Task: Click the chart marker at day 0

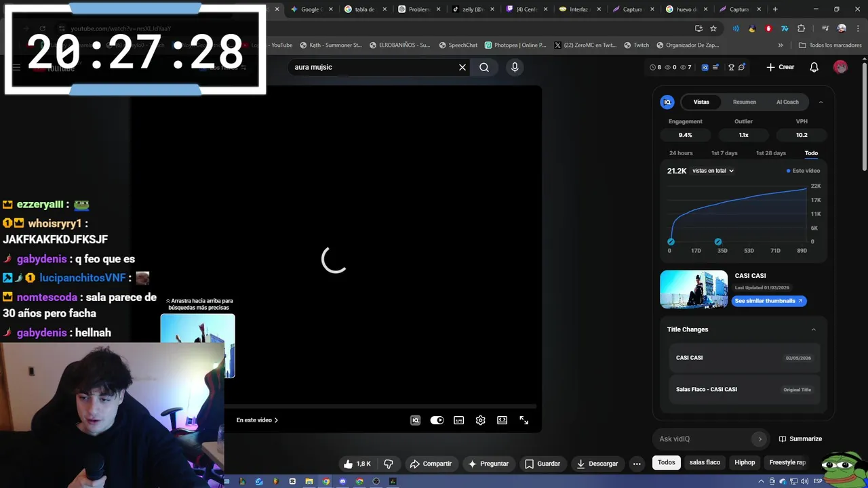Action: coord(671,242)
